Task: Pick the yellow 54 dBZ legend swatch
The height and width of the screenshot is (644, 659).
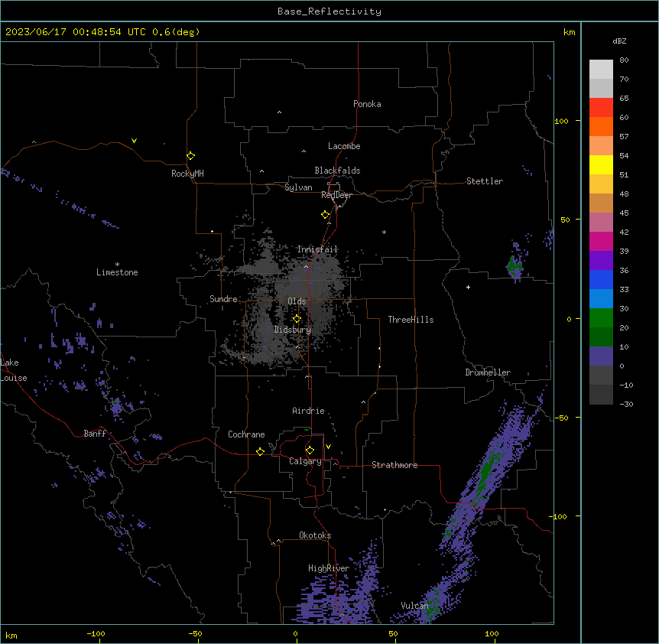Action: pyautogui.click(x=601, y=164)
